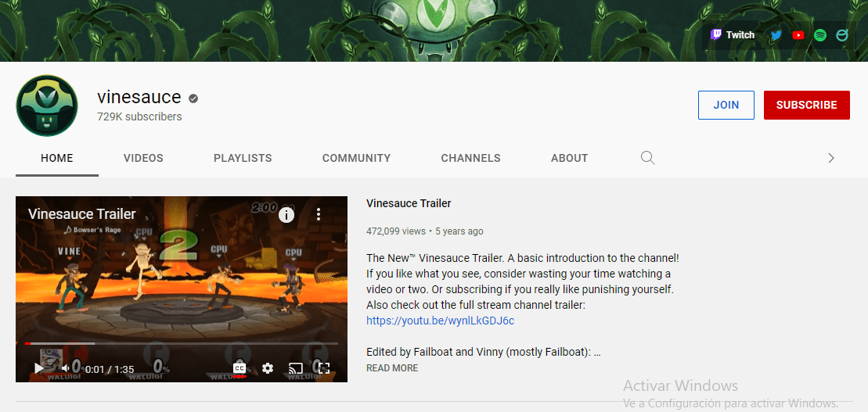Open video settings gear

click(268, 368)
